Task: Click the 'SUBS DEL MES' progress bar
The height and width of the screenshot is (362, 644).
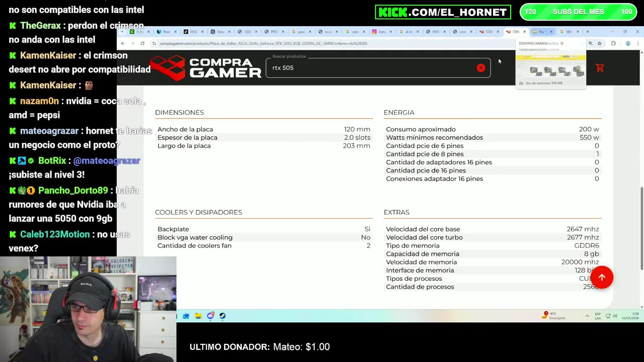Action: pyautogui.click(x=578, y=12)
